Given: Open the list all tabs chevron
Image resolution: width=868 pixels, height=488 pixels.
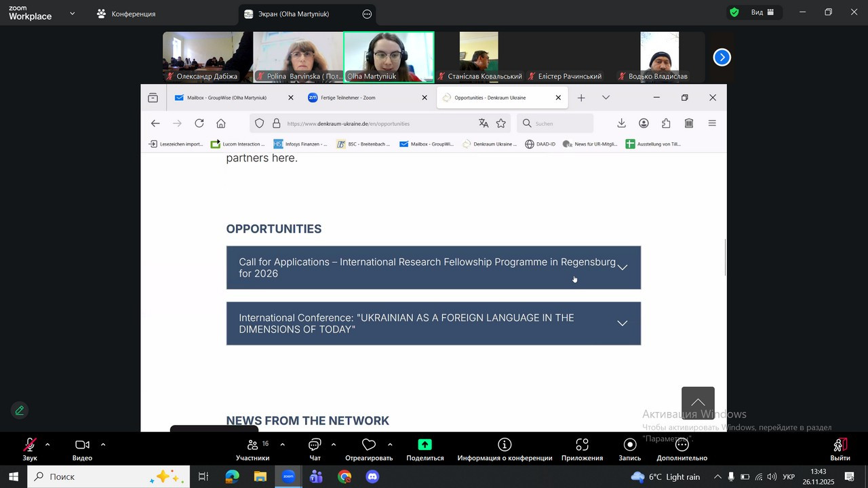Looking at the screenshot, I should point(606,98).
